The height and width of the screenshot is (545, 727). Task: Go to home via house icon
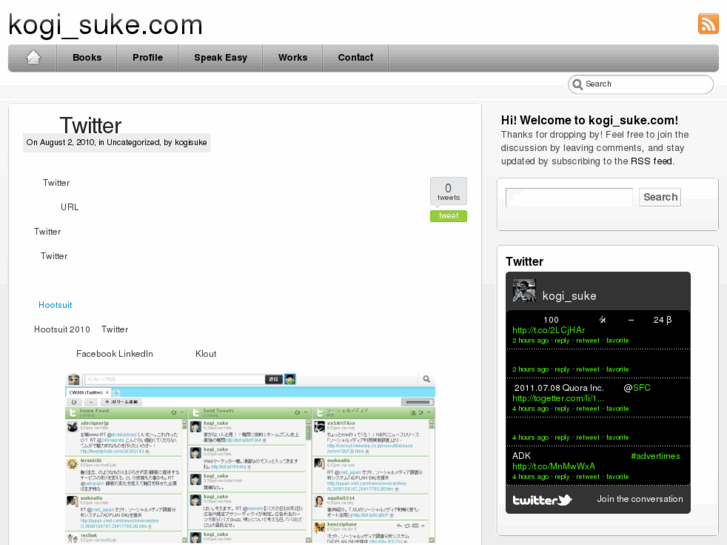coord(33,58)
